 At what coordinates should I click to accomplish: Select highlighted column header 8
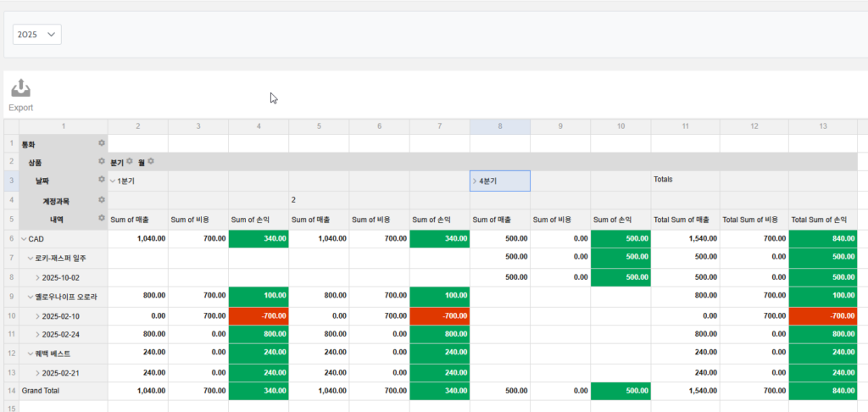[x=500, y=127]
